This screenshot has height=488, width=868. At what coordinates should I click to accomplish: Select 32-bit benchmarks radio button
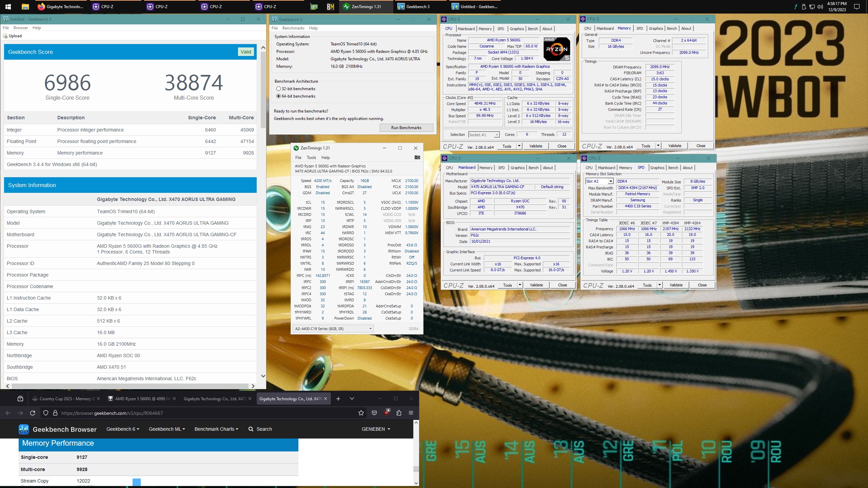[x=278, y=89]
